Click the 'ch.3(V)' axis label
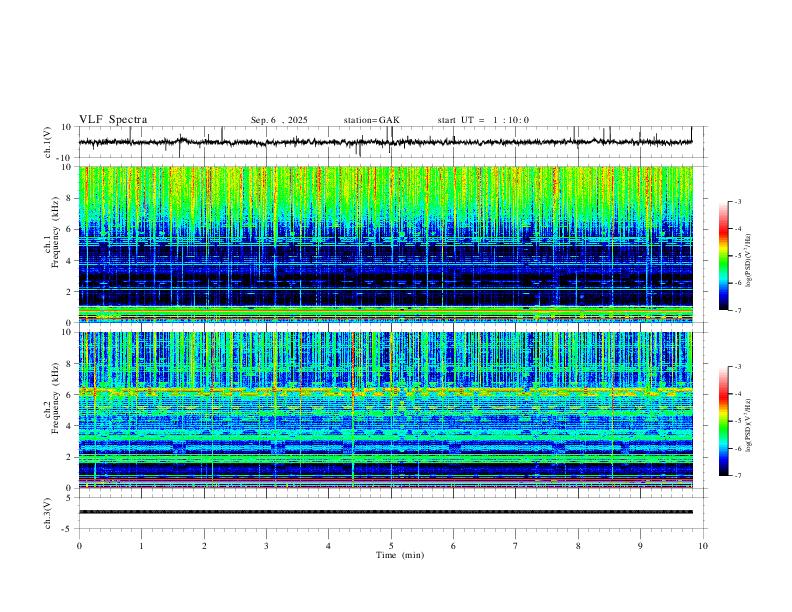792x612 pixels. tap(48, 513)
